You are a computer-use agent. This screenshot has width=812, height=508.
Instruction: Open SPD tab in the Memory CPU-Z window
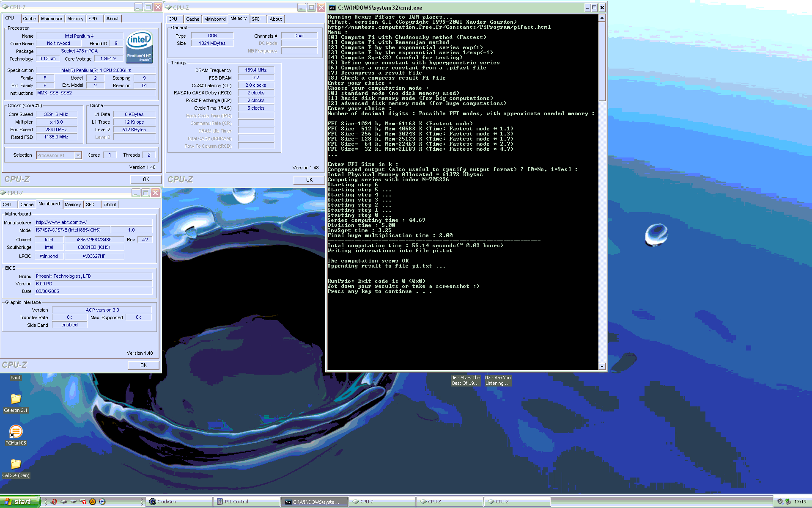256,19
